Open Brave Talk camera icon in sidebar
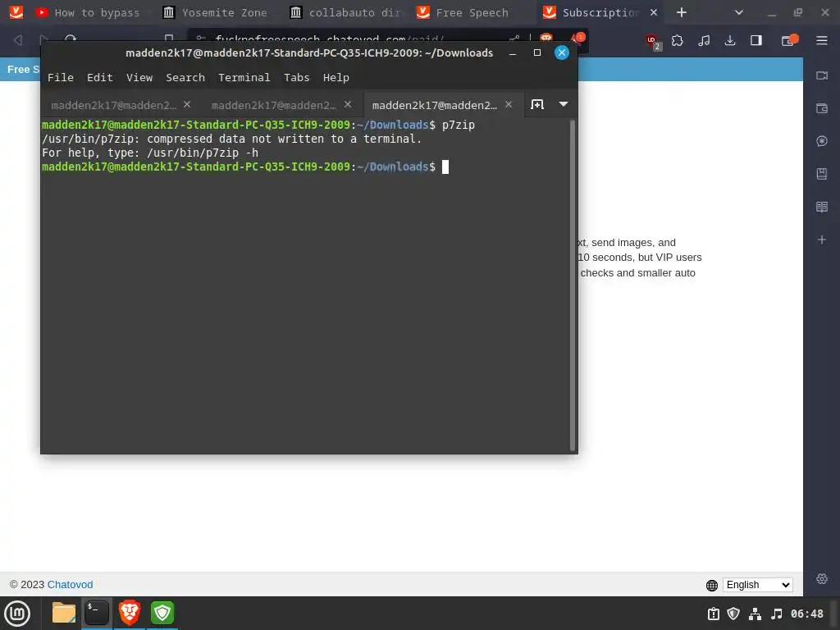This screenshot has width=840, height=630. [822, 75]
